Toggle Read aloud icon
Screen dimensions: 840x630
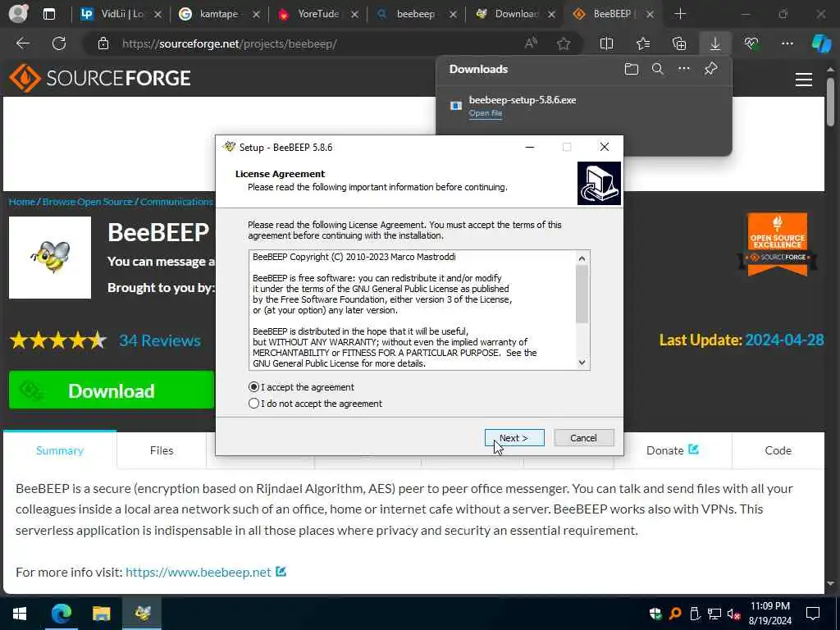531,43
